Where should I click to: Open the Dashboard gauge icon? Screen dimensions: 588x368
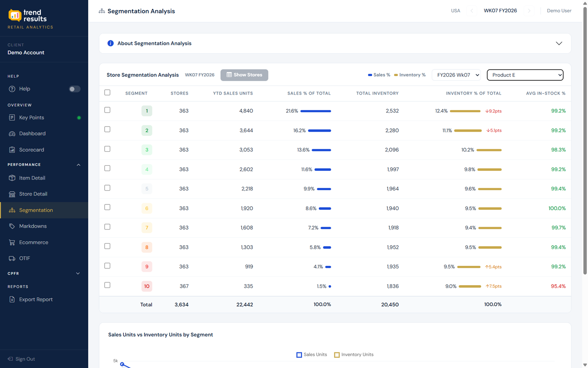(12, 134)
